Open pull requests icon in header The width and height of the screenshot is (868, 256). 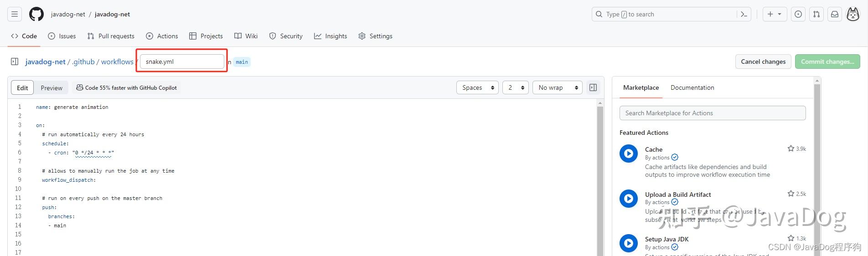816,14
